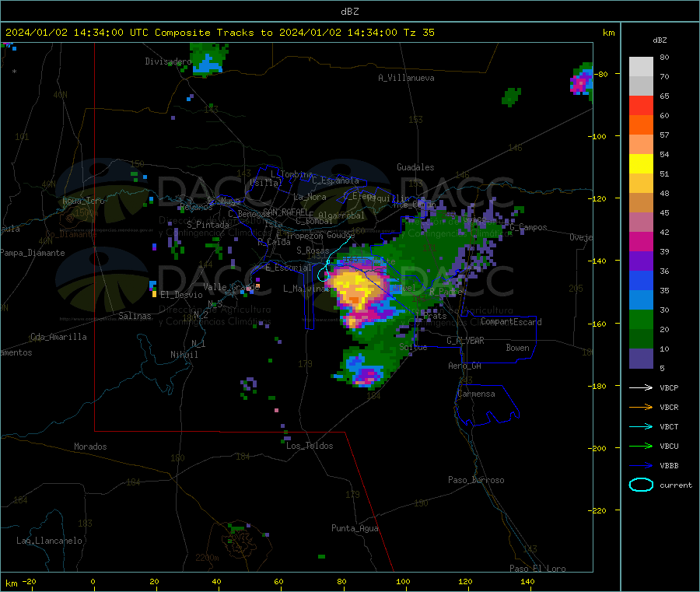Click the 'Tz 35' threshold text
This screenshot has width=700, height=592.
point(418,33)
